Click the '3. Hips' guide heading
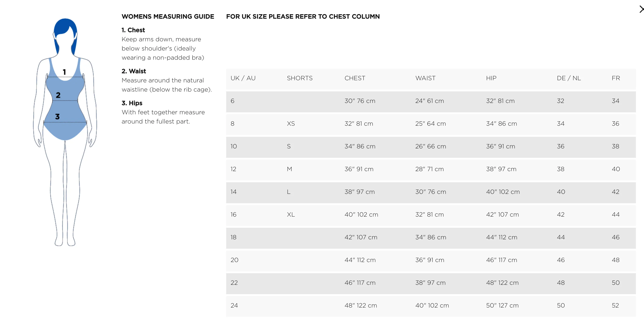The image size is (644, 318). [x=132, y=103]
